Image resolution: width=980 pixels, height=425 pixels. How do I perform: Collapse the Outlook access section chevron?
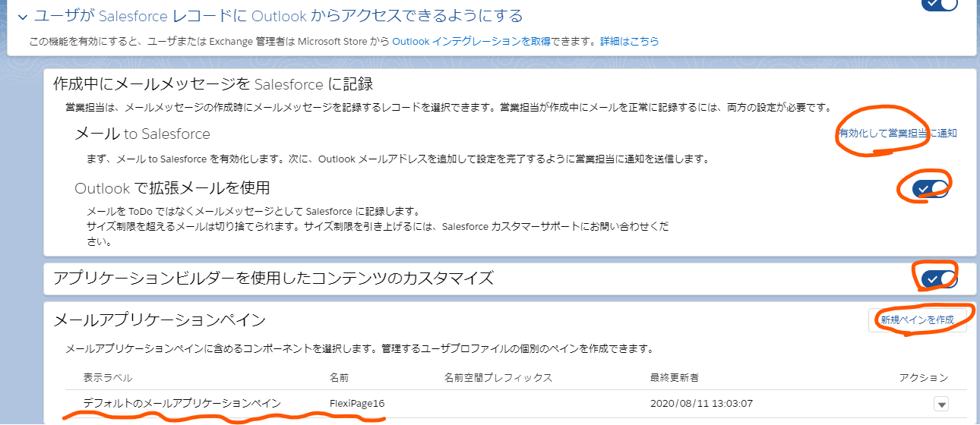22,16
